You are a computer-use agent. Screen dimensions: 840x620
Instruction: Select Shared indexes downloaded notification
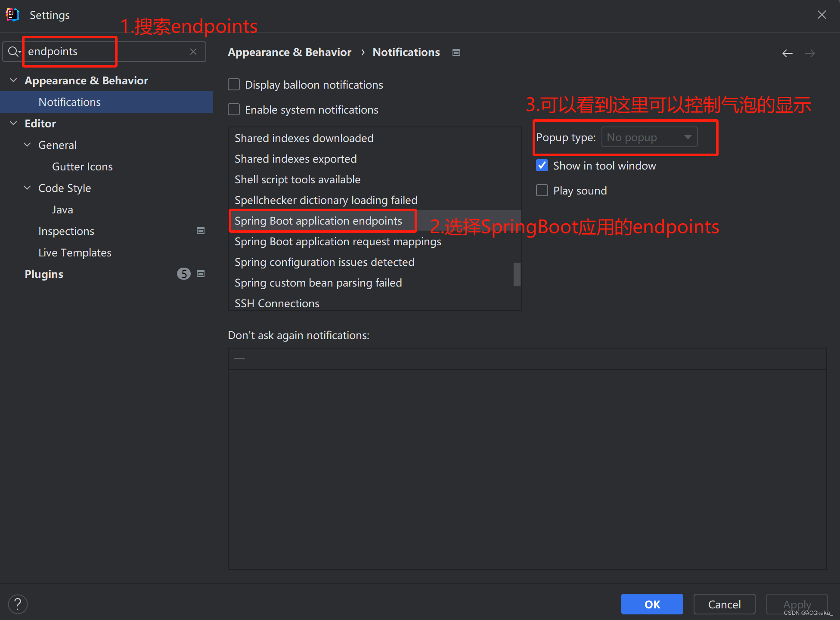375,138
